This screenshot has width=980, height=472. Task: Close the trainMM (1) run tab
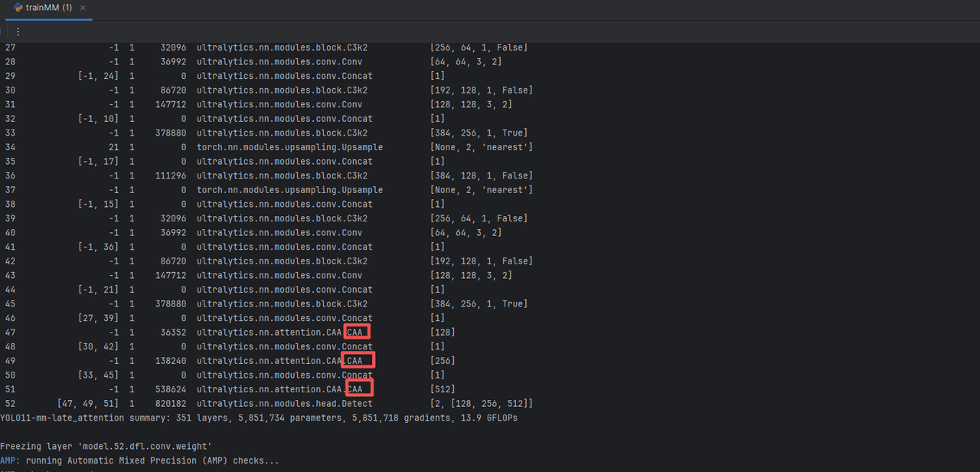(x=82, y=8)
